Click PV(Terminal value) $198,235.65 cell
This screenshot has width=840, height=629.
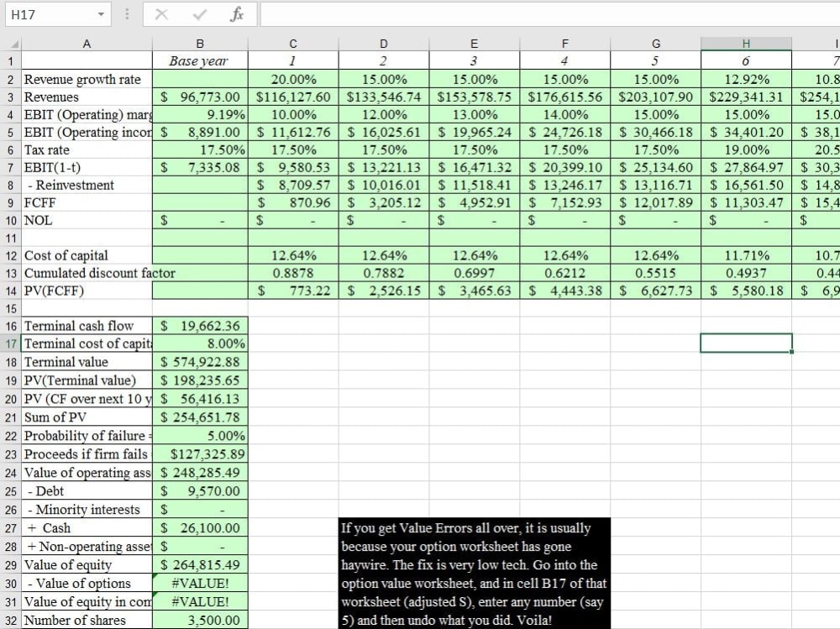tap(200, 380)
